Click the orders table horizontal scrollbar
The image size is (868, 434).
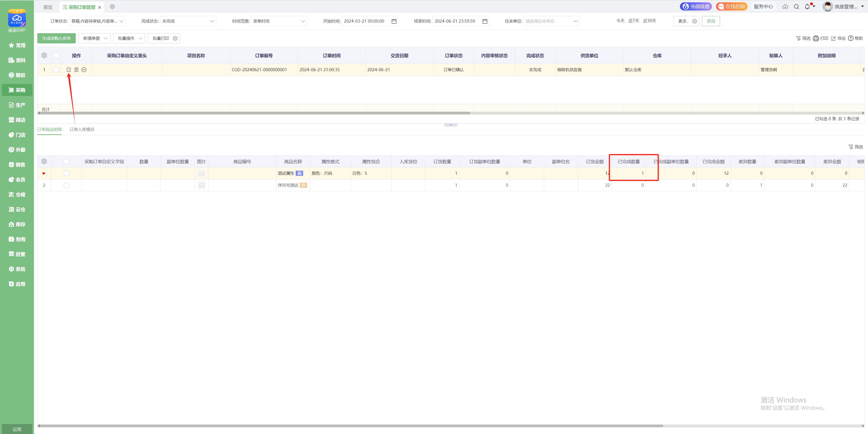pos(255,113)
